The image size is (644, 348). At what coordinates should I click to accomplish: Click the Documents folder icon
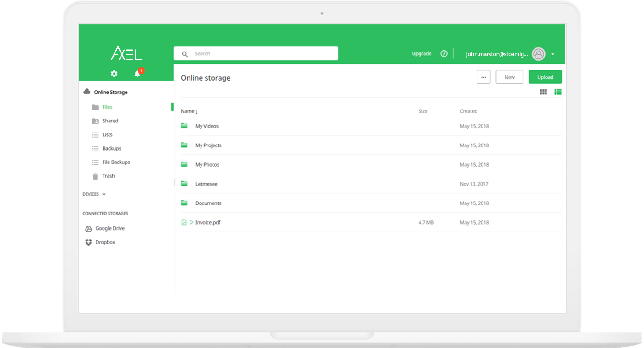(184, 203)
